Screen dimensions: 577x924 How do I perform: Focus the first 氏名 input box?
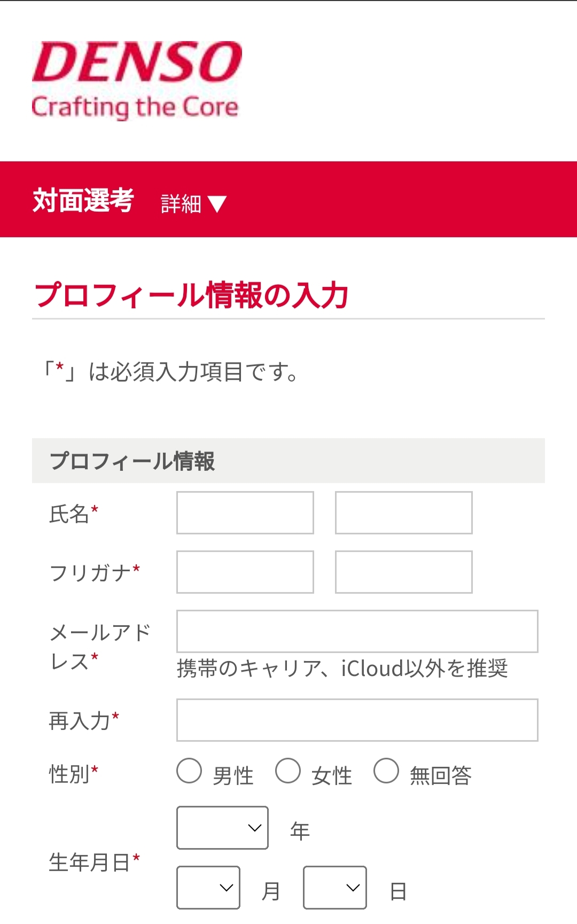coord(245,513)
